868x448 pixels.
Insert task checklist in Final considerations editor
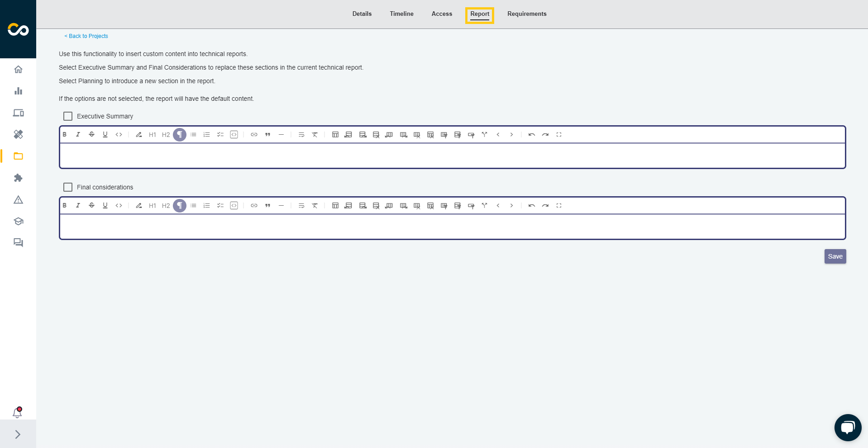tap(220, 206)
